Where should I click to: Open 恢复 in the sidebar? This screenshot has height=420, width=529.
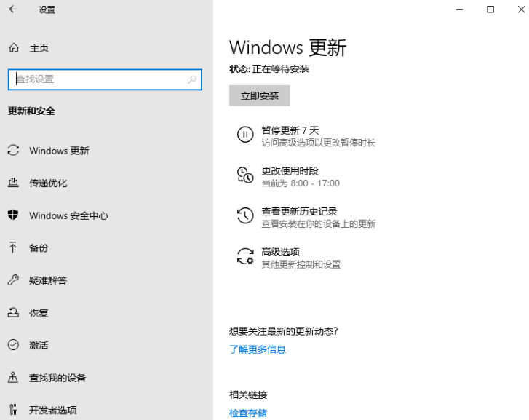(x=39, y=313)
